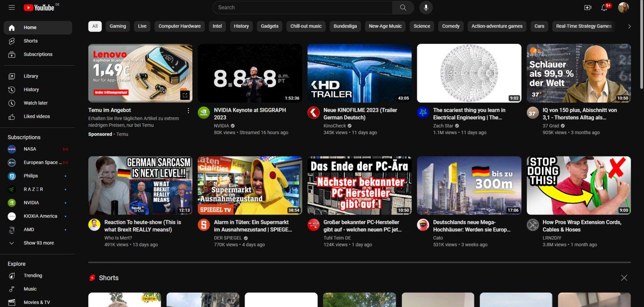Open Philips channel subscription
This screenshot has height=307, width=644.
pos(38,176)
